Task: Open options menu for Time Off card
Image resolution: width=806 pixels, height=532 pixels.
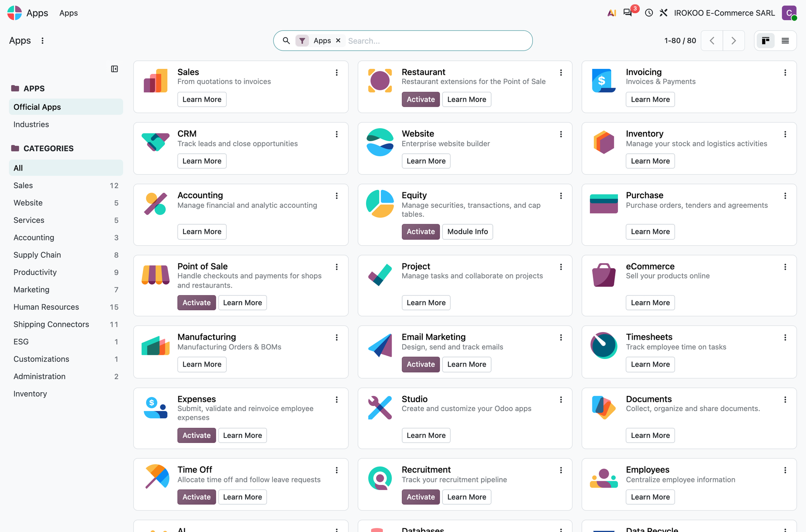Action: (x=337, y=470)
